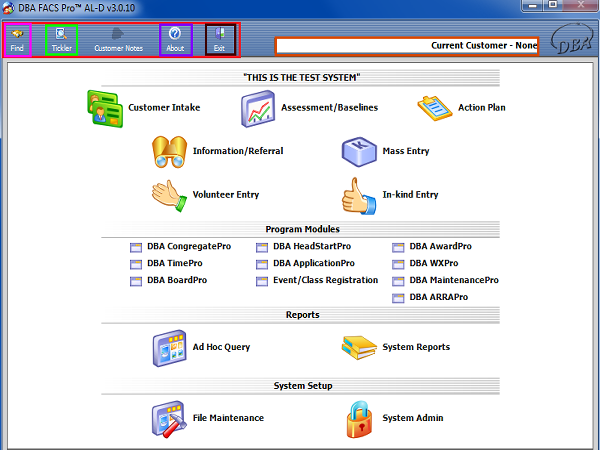Select the Volunteer Entry text label
This screenshot has width=600, height=450.
tap(226, 195)
